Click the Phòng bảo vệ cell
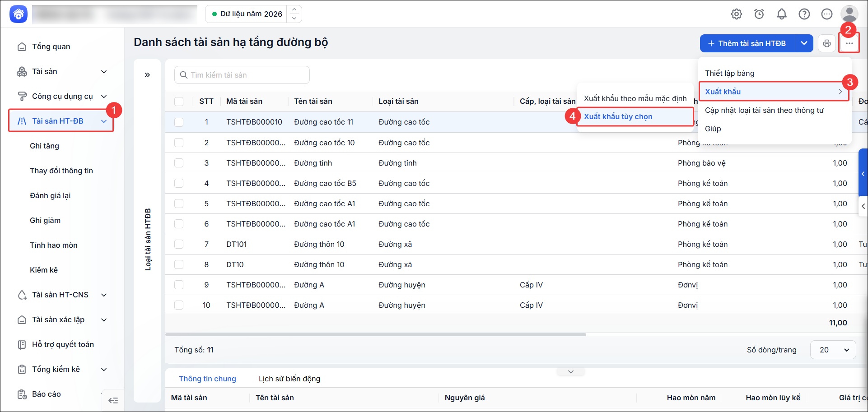This screenshot has height=412, width=868. 701,163
